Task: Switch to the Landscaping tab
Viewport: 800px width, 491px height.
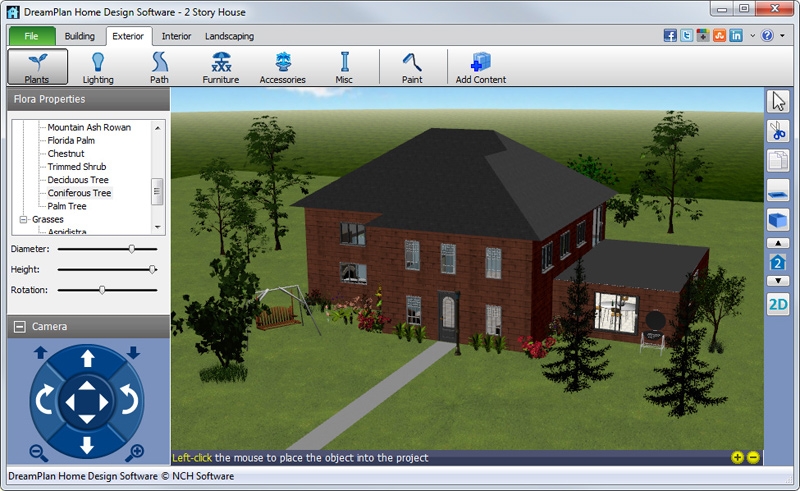Action: (x=229, y=36)
